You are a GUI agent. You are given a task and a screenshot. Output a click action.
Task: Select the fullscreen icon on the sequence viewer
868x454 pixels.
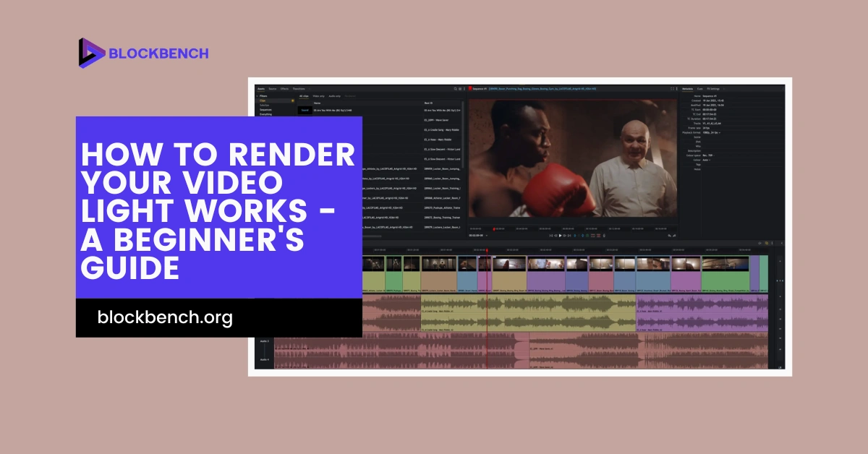coord(672,89)
